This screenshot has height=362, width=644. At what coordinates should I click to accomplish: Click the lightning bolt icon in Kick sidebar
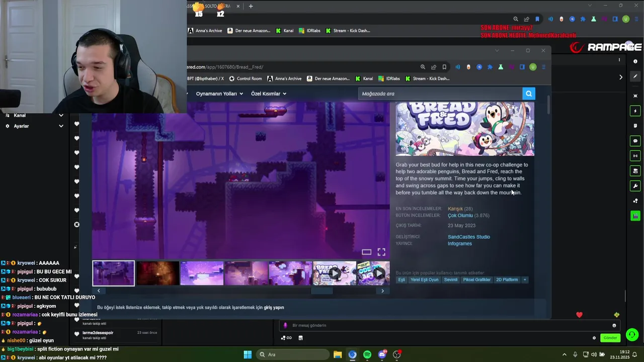(x=635, y=111)
